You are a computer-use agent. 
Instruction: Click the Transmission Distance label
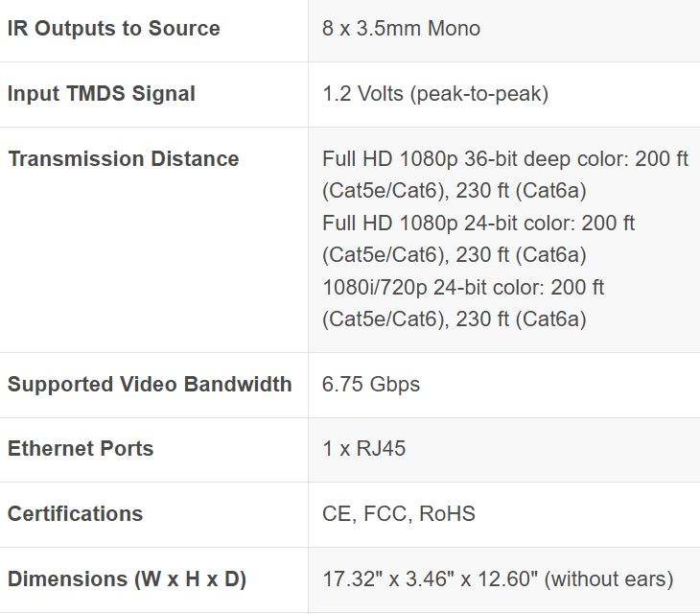tap(124, 159)
